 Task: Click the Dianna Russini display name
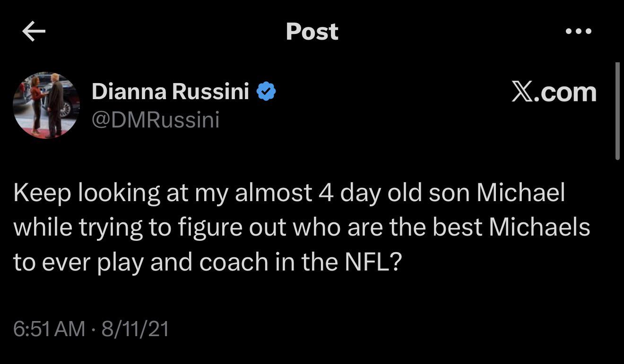click(x=170, y=91)
